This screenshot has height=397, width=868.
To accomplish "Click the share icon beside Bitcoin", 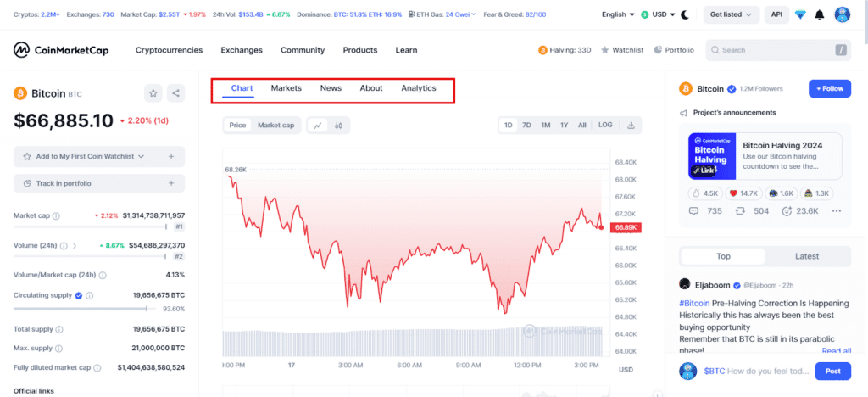I will [x=176, y=93].
